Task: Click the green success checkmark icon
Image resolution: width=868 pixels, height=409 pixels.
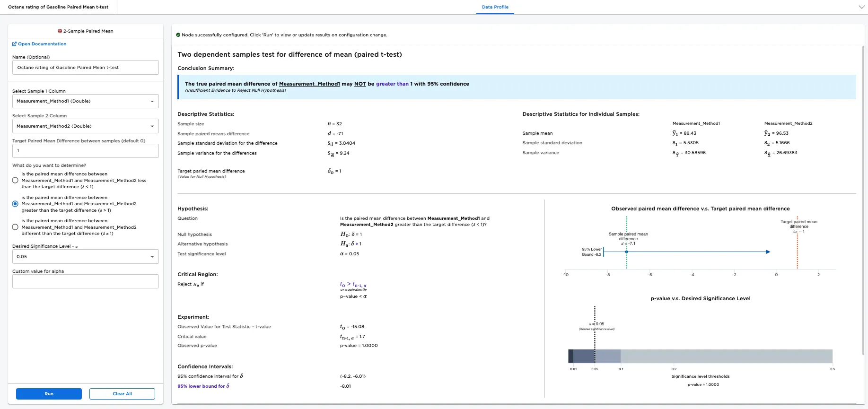Action: [178, 35]
